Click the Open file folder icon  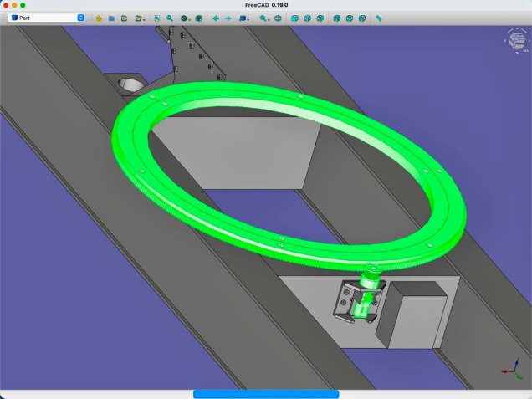coord(111,18)
